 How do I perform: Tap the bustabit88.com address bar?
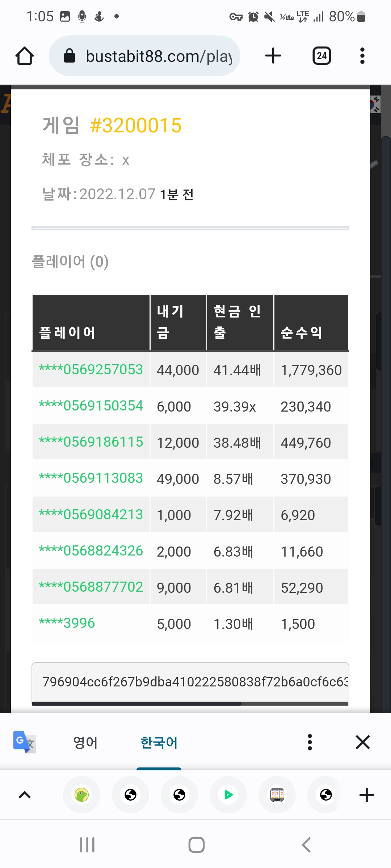[x=145, y=56]
